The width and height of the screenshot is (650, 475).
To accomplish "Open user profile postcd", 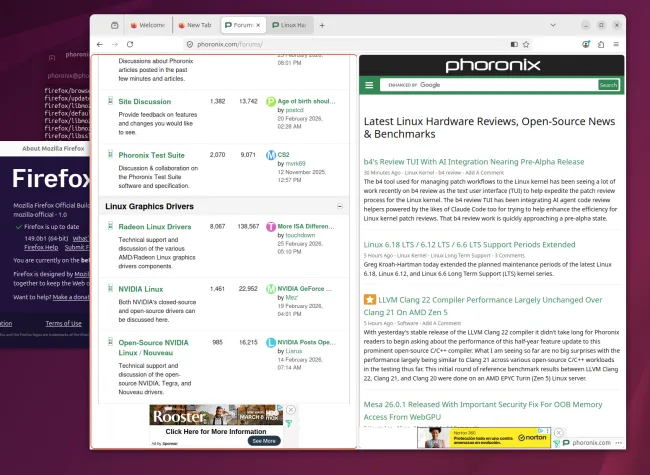I will pyautogui.click(x=294, y=110).
